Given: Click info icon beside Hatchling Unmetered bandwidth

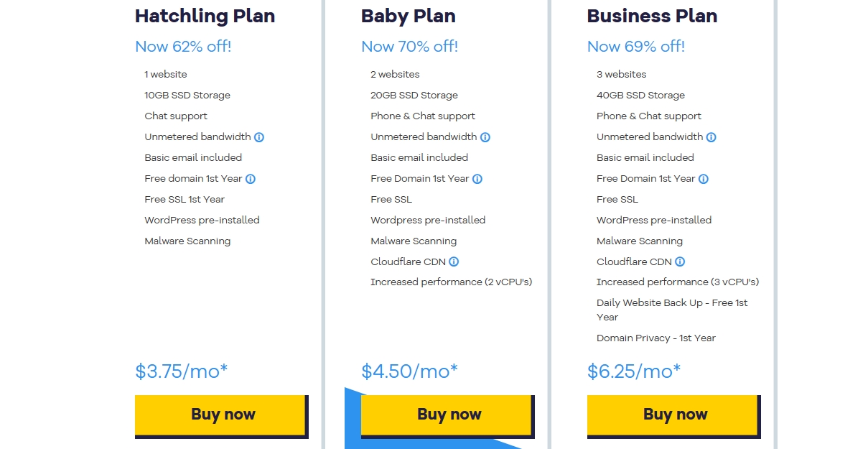Looking at the screenshot, I should coord(259,137).
